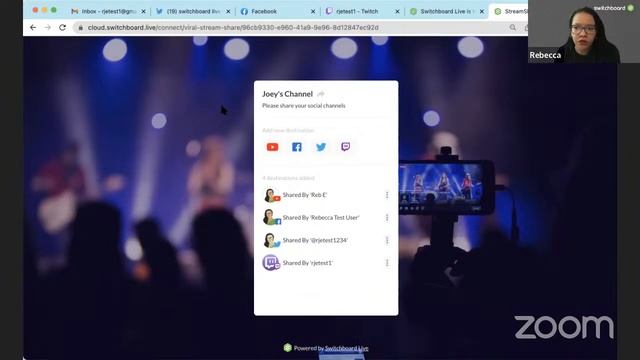
Task: Click the zoom magnifier icon in address bar
Action: 513,27
